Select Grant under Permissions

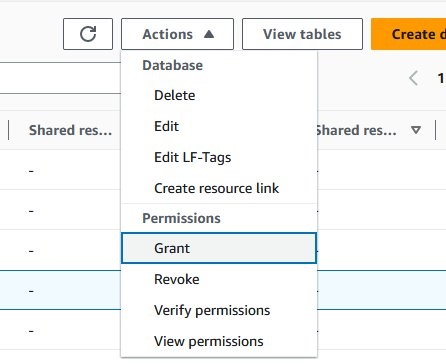[x=219, y=248]
